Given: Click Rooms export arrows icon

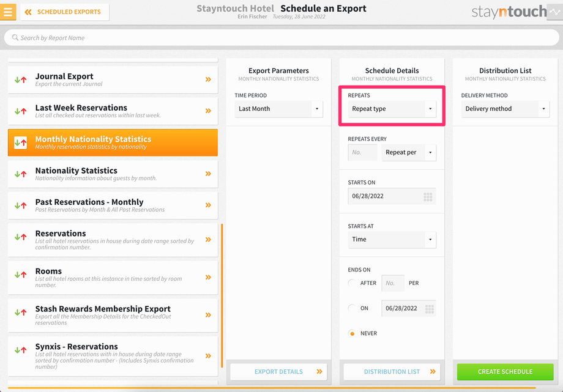Looking at the screenshot, I should (20, 275).
